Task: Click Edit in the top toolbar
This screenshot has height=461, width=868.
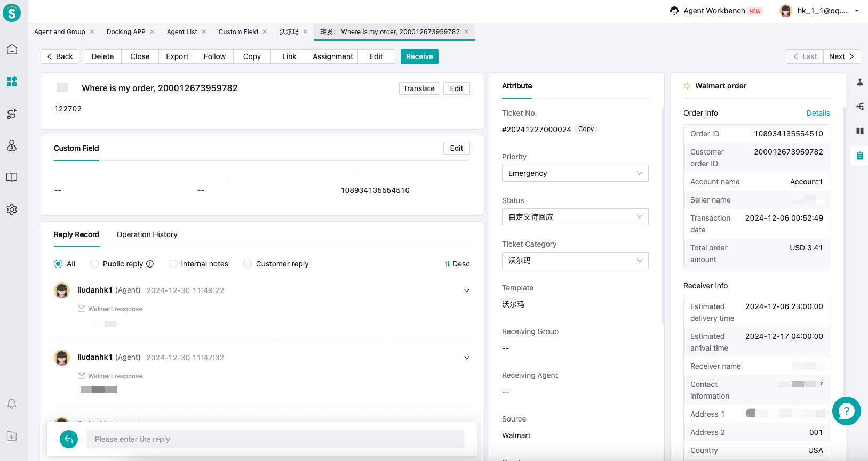Action: coord(376,56)
